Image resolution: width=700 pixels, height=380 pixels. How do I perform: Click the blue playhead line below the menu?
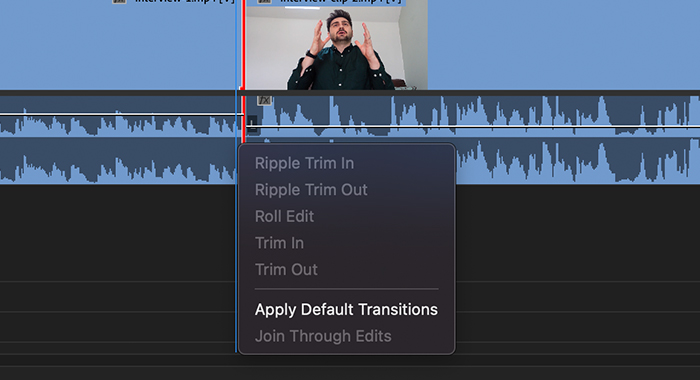(x=236, y=268)
